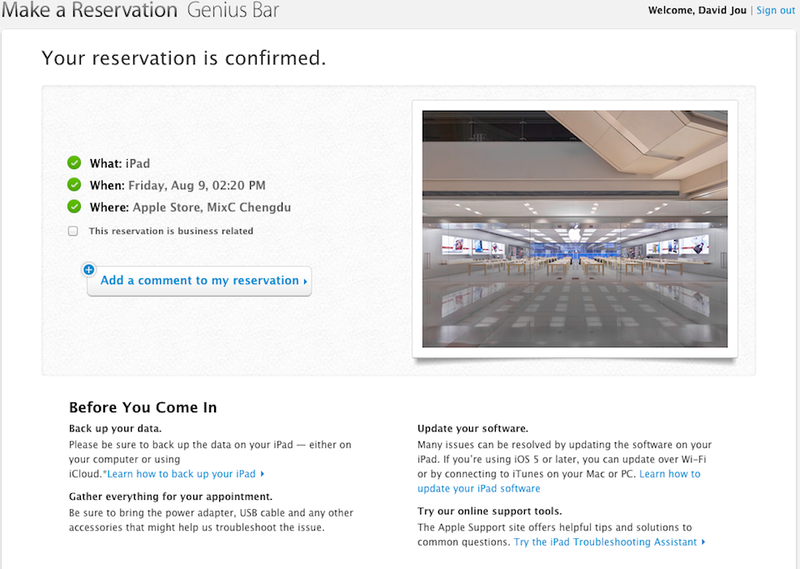Viewport: 800px width, 569px height.
Task: Sign out of the account
Action: click(775, 10)
